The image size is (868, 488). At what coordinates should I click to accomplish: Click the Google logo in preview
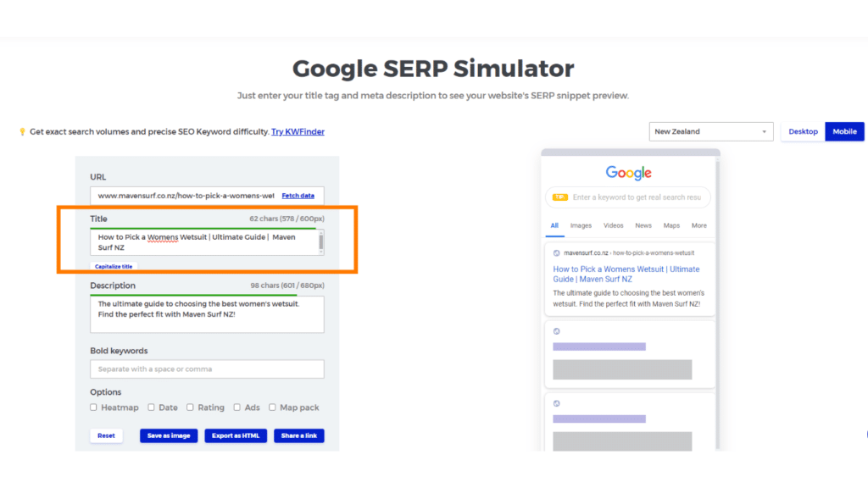[628, 173]
